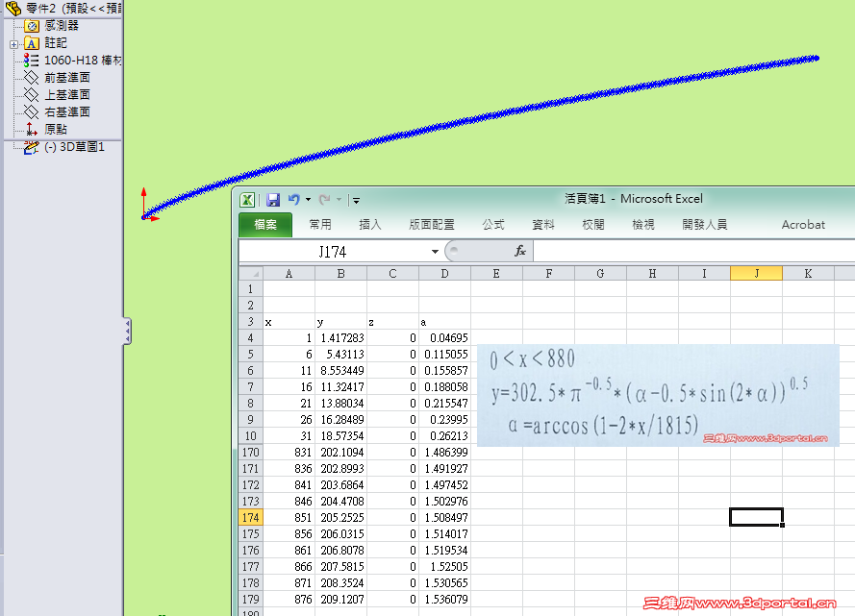855x616 pixels.
Task: Open the 感測器 sensors folder icon
Action: click(x=31, y=25)
